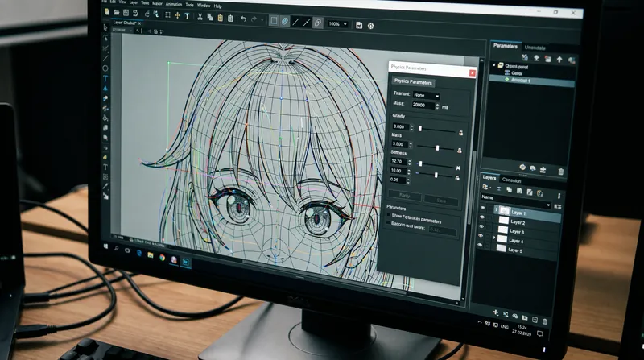
Task: Select the paint bucket fill tool
Action: pyautogui.click(x=105, y=118)
